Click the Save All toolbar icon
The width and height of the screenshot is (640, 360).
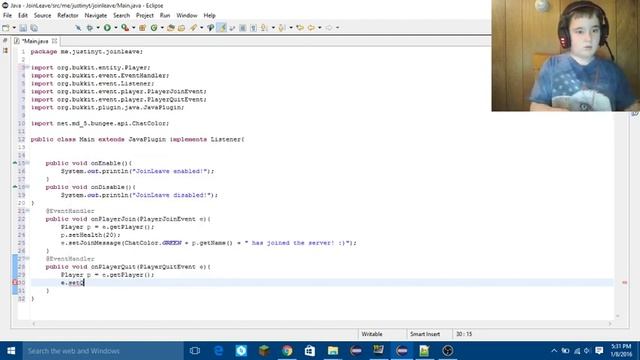click(x=34, y=28)
